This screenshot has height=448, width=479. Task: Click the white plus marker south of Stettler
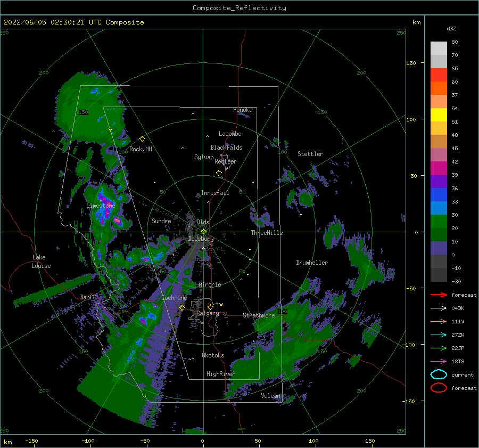(301, 214)
